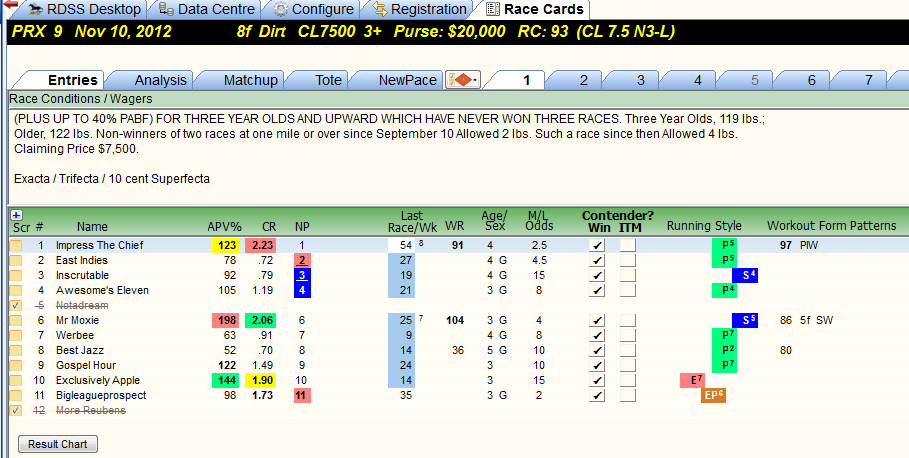Screen dimensions: 909x458
Task: Click the Running Style column header
Action: pos(704,226)
